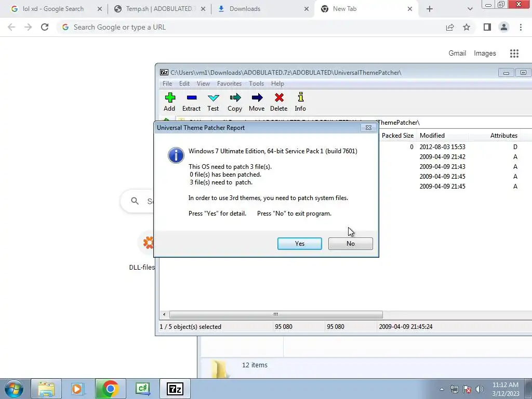Reload the page in Chrome

[x=45, y=27]
